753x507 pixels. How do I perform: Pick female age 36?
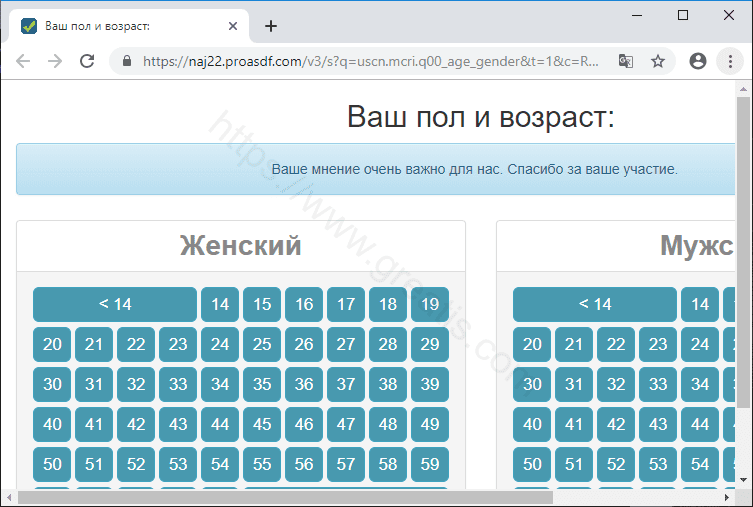tap(304, 384)
